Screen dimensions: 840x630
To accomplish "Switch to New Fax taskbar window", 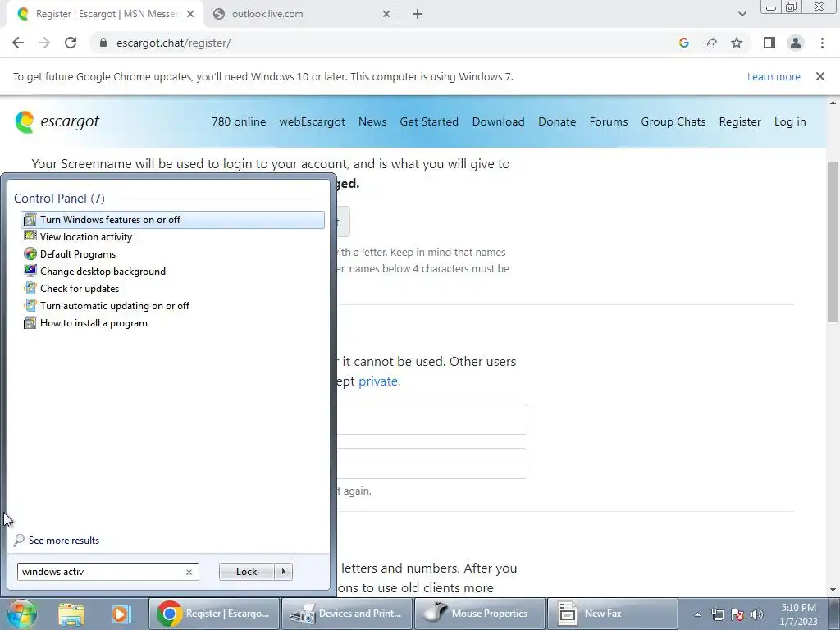I will [x=613, y=614].
